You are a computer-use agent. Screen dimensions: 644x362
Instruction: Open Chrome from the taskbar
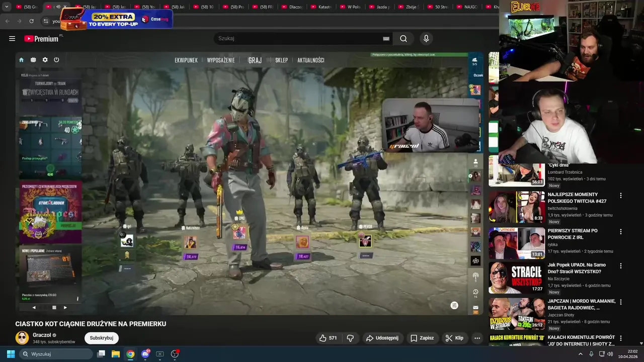[130, 354]
